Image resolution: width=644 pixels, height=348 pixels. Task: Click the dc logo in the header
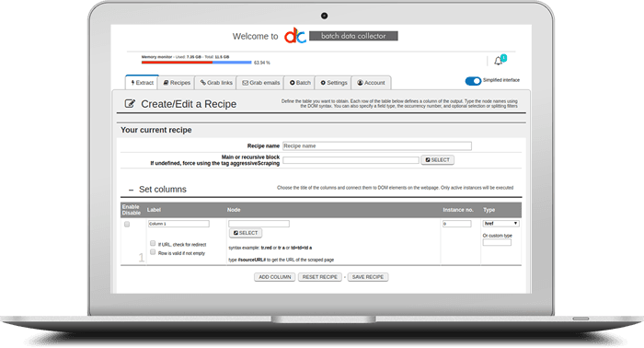295,36
